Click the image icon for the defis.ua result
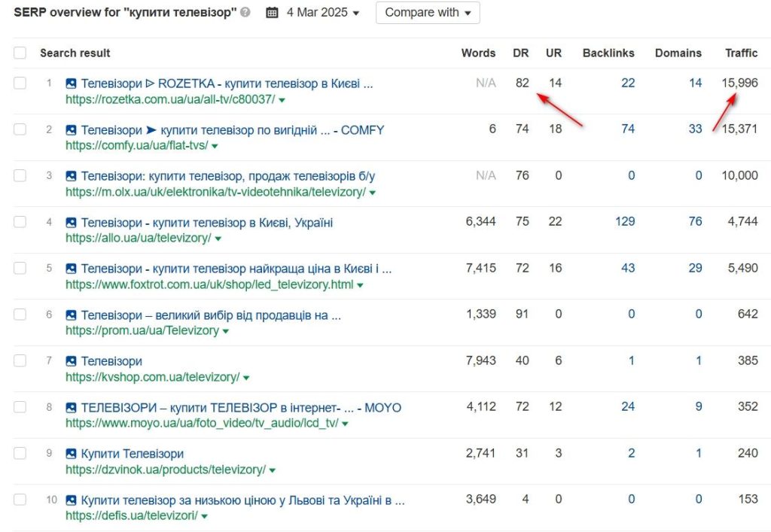Viewport: 771px width, 532px height. (x=71, y=500)
